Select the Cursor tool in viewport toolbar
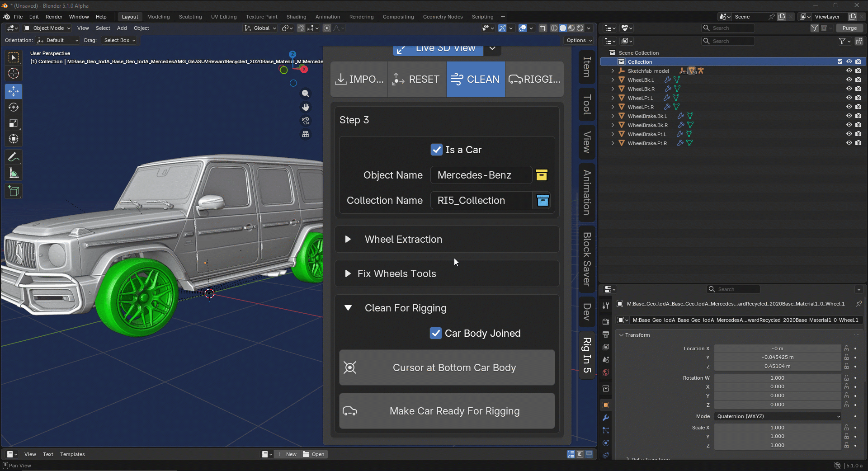Image resolution: width=868 pixels, height=471 pixels. 14,73
